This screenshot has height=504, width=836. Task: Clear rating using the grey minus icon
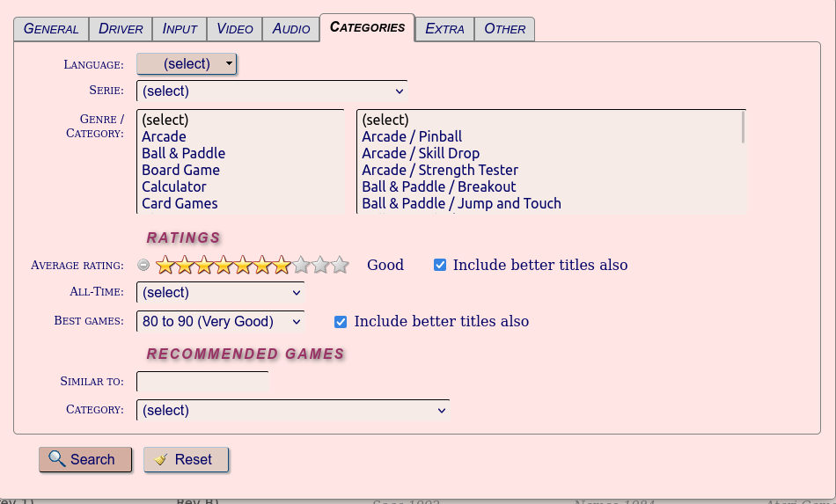point(143,265)
